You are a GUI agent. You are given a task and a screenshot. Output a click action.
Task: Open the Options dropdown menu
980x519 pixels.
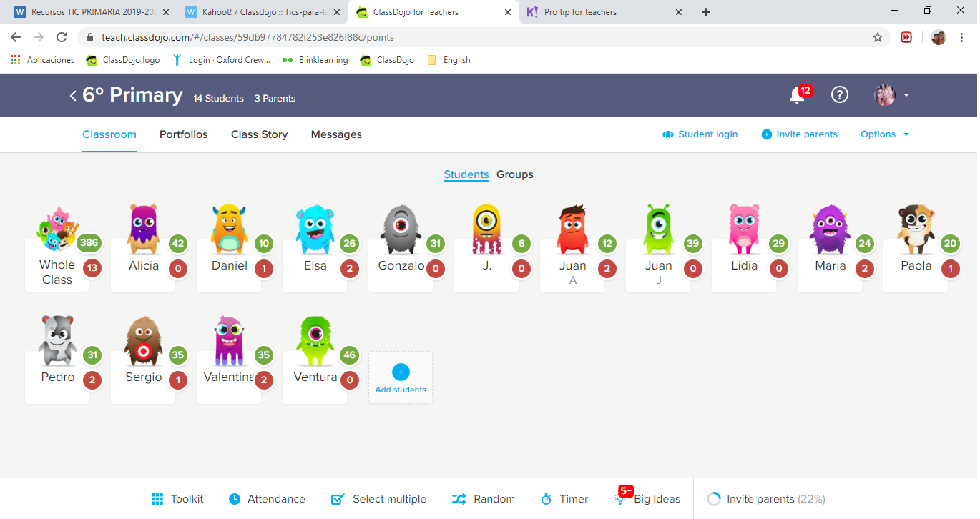point(885,134)
